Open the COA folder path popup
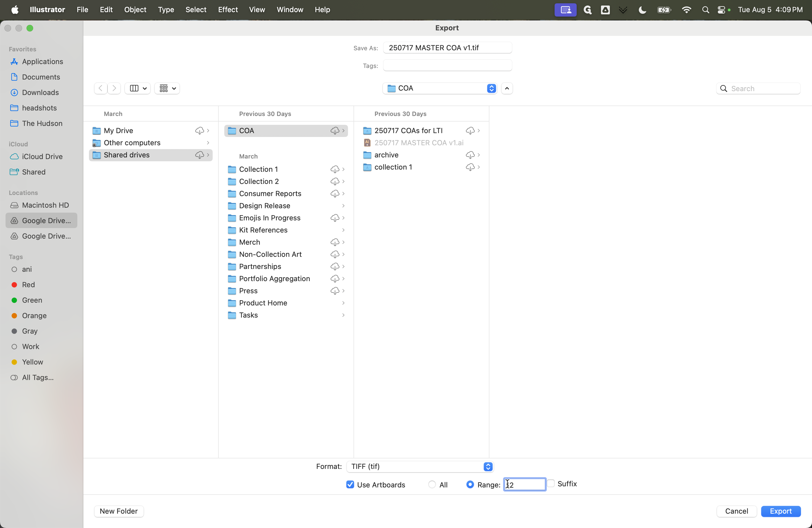Image resolution: width=812 pixels, height=528 pixels. click(439, 88)
